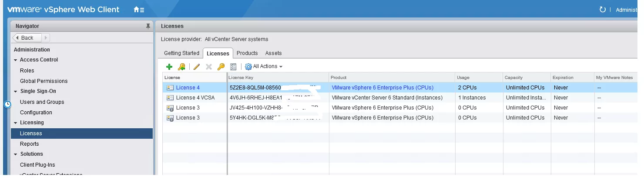
Task: Click the Administrator user menu in header
Action: click(626, 10)
